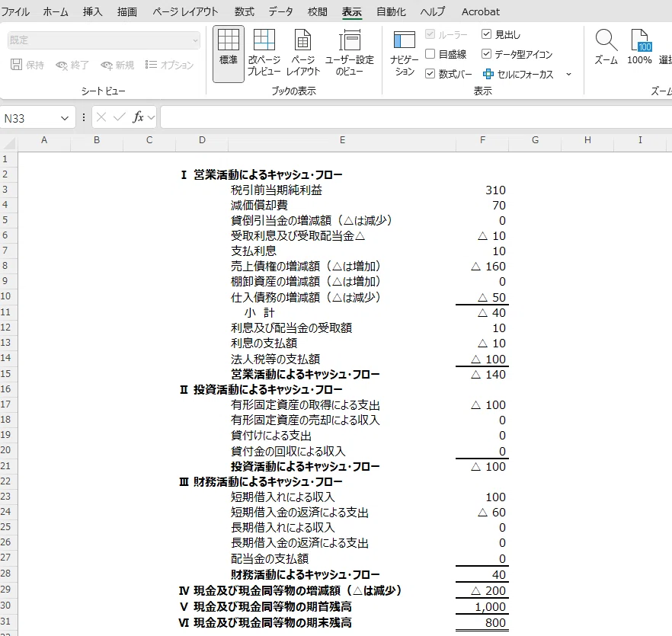Open the 描画 ribbon tab
Viewport: 672px width, 636px height.
(127, 11)
